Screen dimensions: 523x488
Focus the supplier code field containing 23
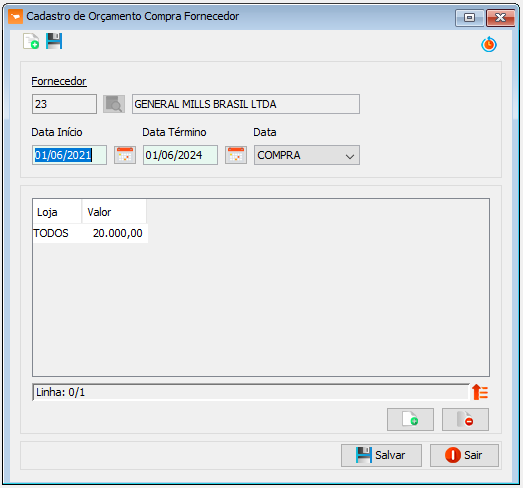[64, 104]
